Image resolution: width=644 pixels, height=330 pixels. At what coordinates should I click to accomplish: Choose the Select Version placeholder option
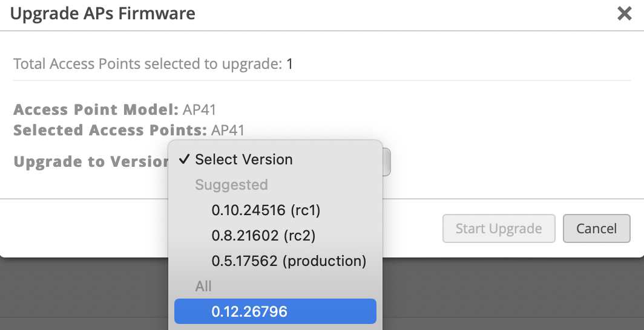pyautogui.click(x=243, y=160)
